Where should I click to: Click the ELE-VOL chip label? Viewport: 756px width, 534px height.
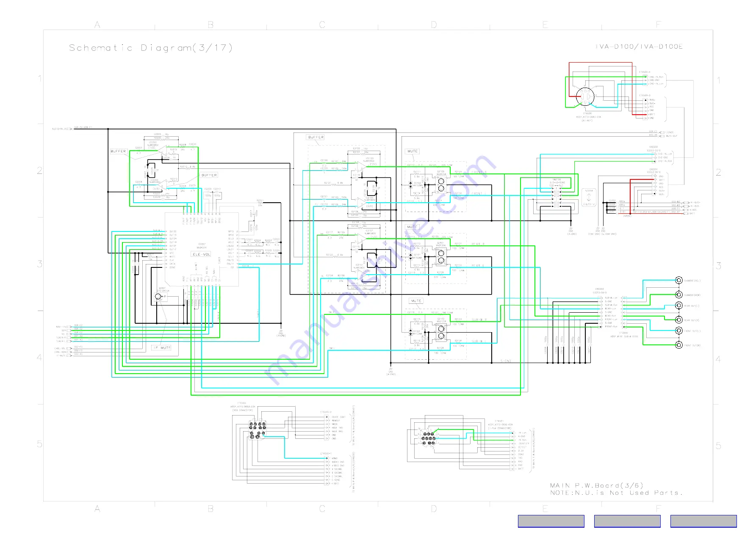click(x=201, y=254)
